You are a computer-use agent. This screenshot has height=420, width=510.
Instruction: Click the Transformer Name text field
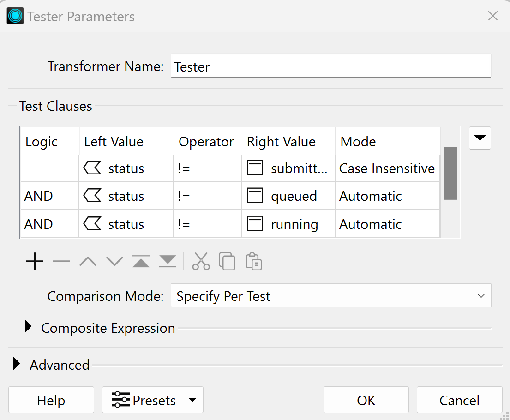click(330, 66)
